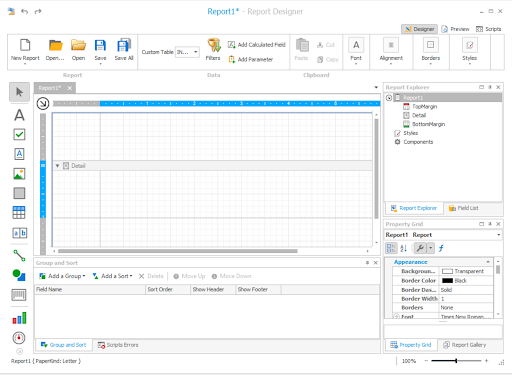Select the Shape control tool
This screenshot has height=375, width=512.
[x=19, y=275]
